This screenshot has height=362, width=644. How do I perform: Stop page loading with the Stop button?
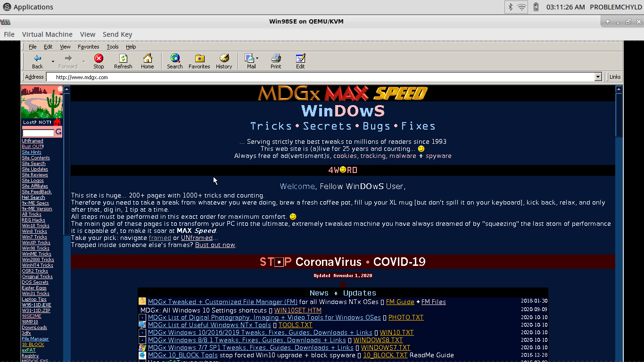[x=99, y=61]
